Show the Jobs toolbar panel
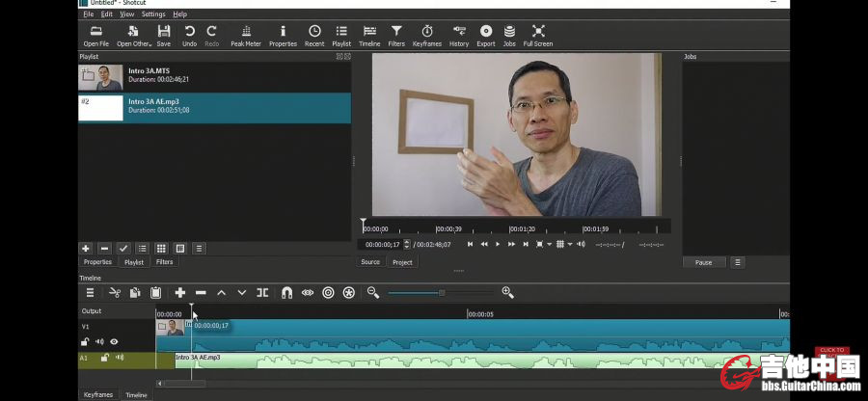Viewport: 868px width, 401px height. pyautogui.click(x=509, y=36)
